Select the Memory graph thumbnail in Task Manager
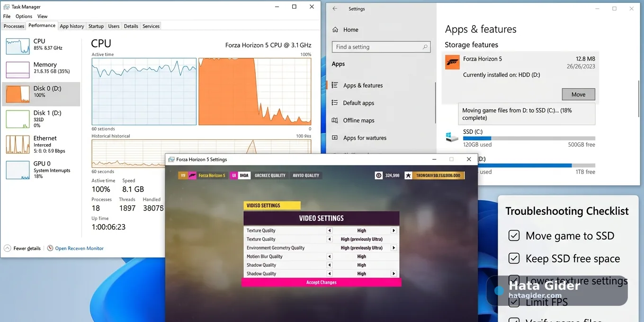This screenshot has height=322, width=644. (x=18, y=70)
